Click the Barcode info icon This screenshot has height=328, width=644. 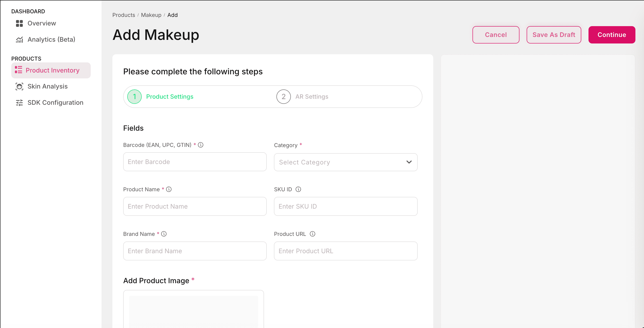201,145
